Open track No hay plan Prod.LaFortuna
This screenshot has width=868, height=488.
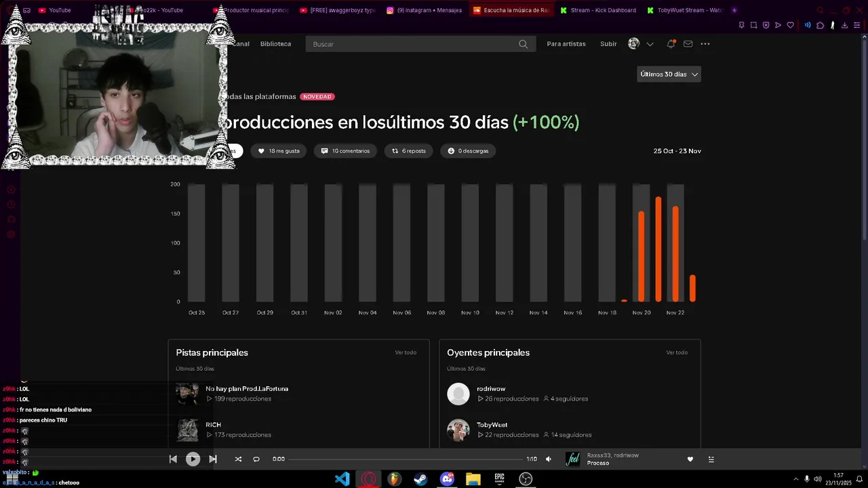tap(247, 388)
